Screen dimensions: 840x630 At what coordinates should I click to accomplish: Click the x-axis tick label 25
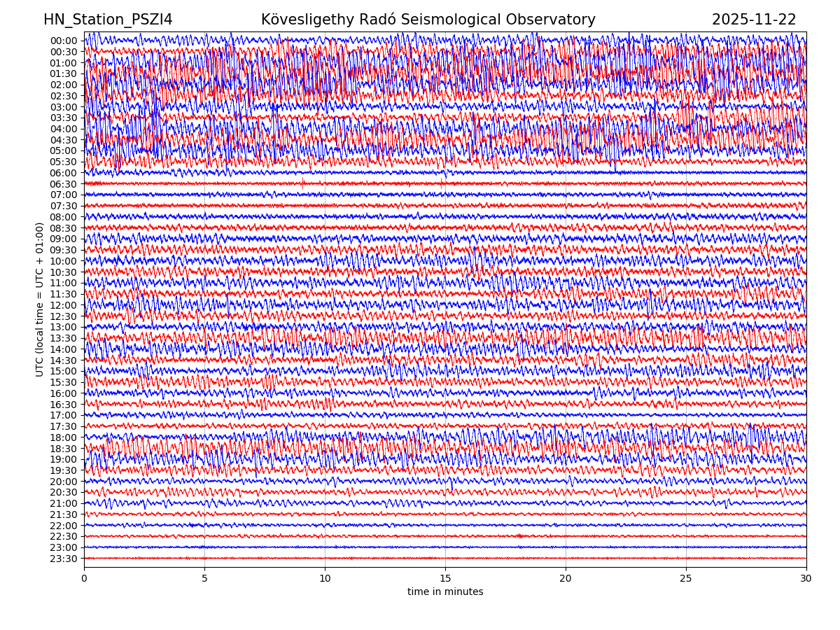(x=686, y=578)
